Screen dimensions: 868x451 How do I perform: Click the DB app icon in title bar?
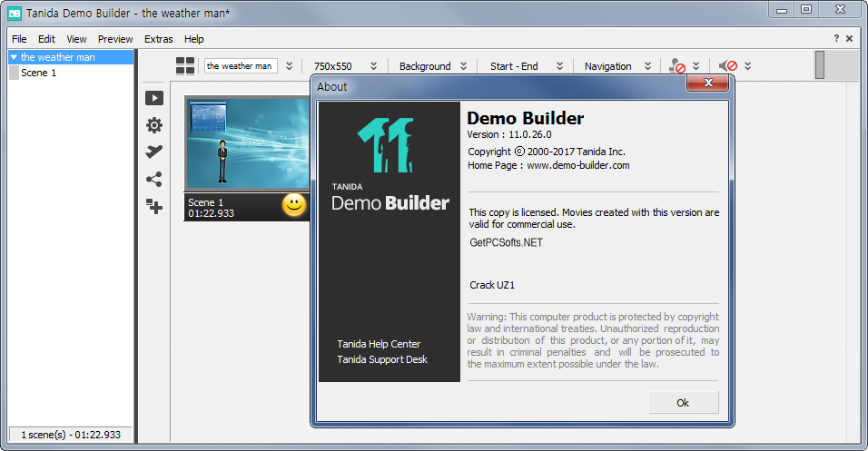pos(15,14)
